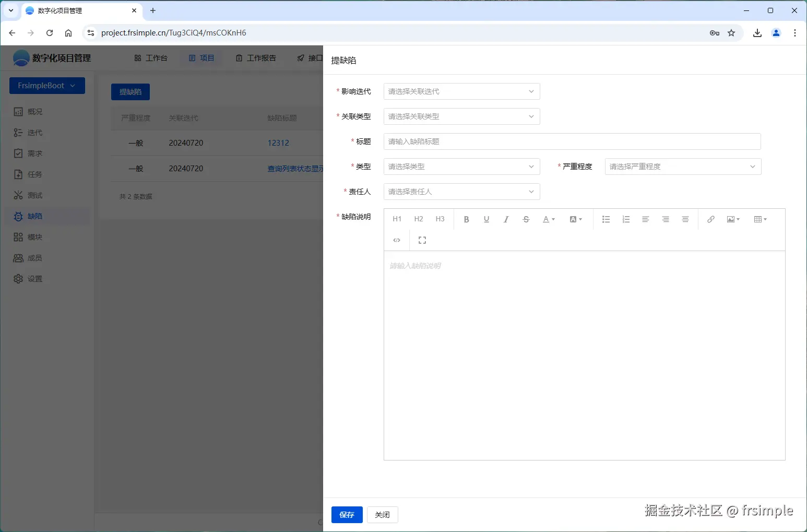Screen dimensions: 807x532
Task: Open the 12312 defect link
Action: (x=278, y=142)
